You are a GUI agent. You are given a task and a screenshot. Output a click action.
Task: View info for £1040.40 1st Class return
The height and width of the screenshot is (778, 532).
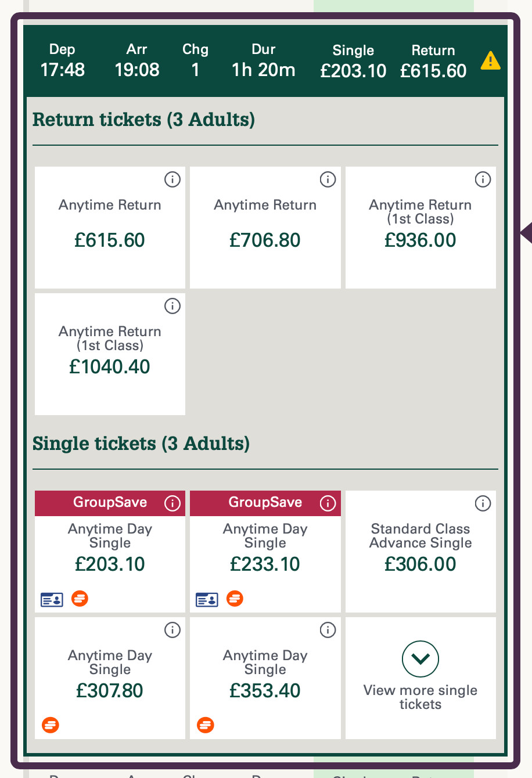coord(172,306)
